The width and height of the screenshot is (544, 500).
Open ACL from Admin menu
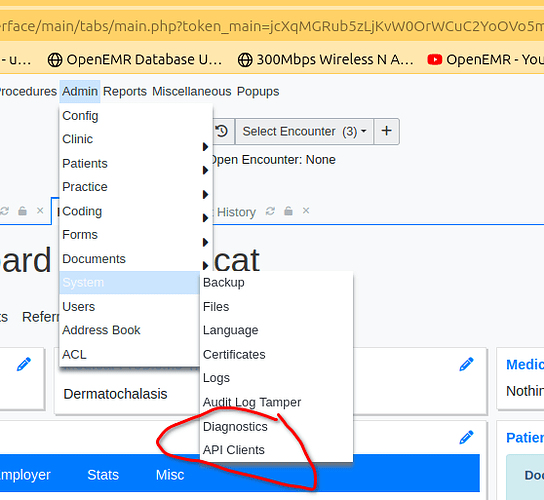tap(74, 355)
